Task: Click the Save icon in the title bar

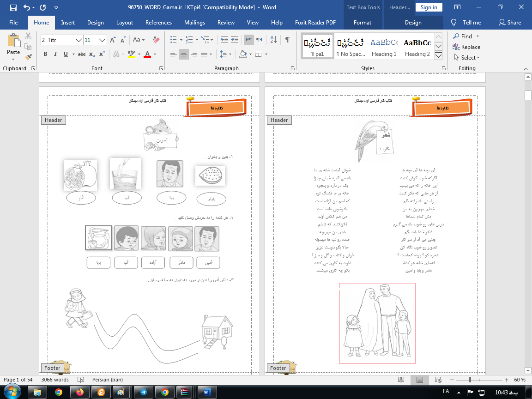Action: [x=13, y=7]
